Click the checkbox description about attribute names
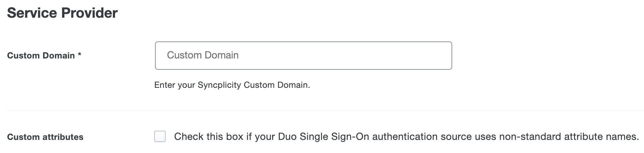This screenshot has width=644, height=153. point(406,137)
